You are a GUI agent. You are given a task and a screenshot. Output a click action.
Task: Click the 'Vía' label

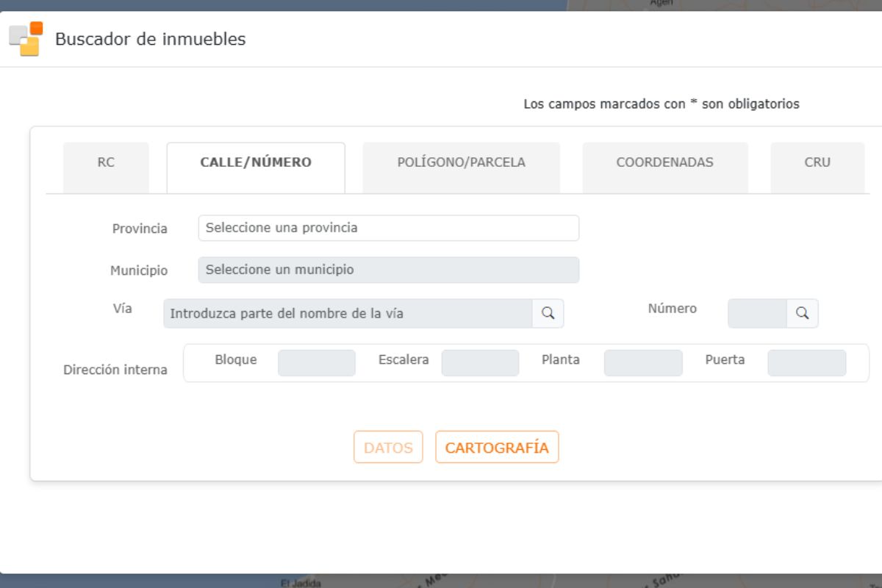(x=123, y=309)
